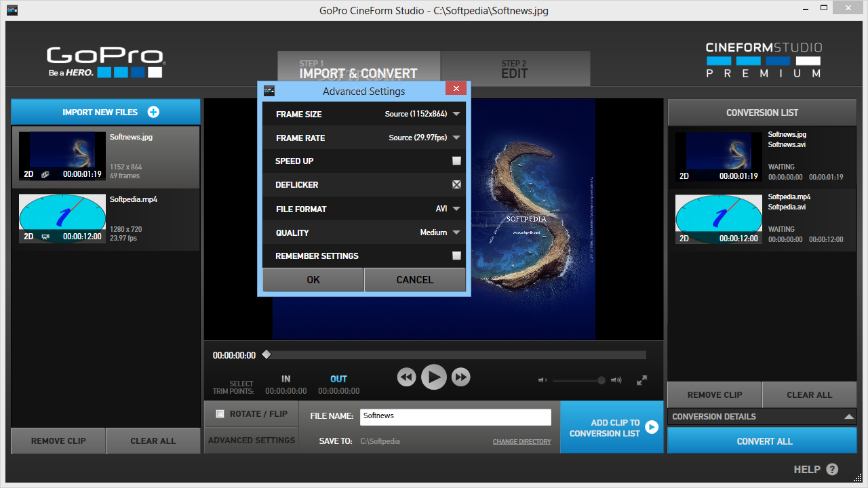The height and width of the screenshot is (488, 868).
Task: Open the Frame Size dropdown
Action: (x=456, y=114)
